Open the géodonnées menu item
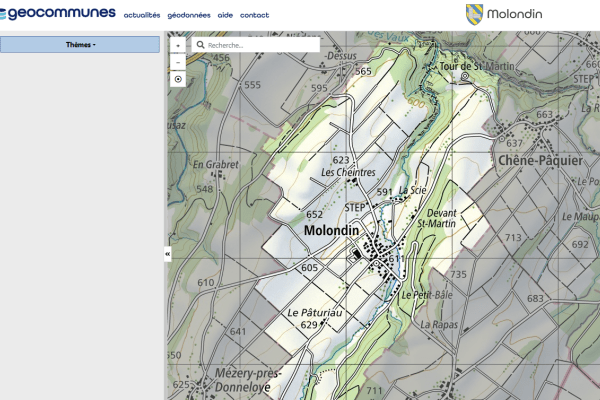 (x=189, y=15)
